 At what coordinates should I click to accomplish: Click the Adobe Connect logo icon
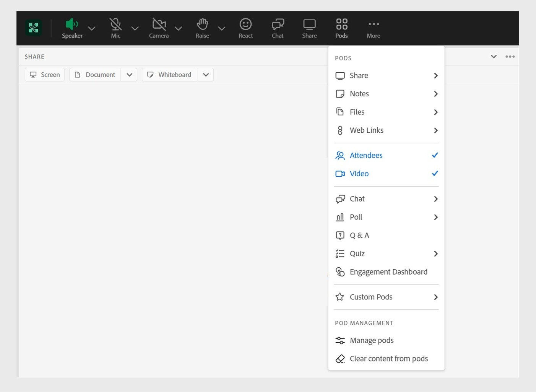point(33,28)
